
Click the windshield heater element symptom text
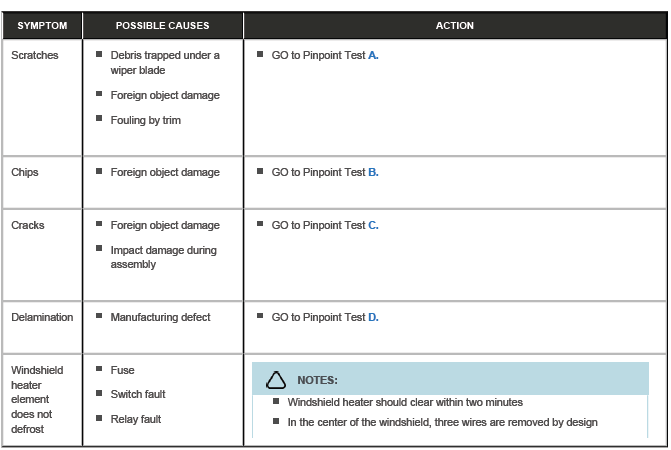tap(37, 400)
